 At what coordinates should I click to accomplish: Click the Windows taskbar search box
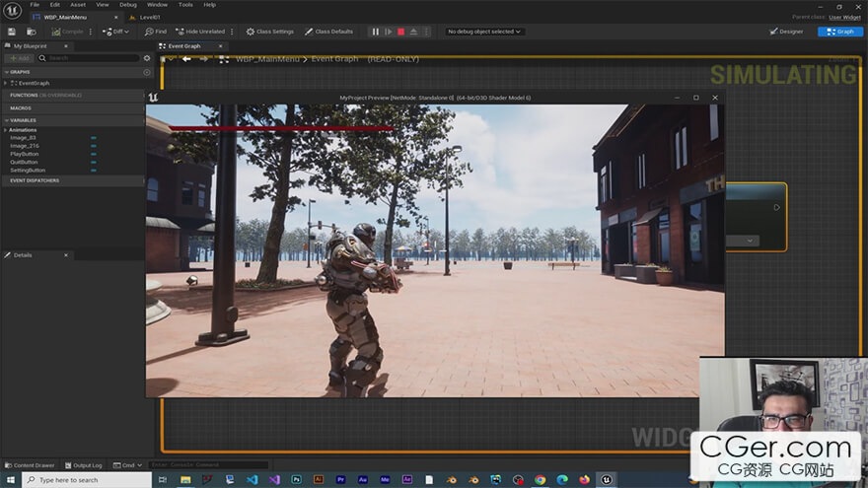pos(87,480)
